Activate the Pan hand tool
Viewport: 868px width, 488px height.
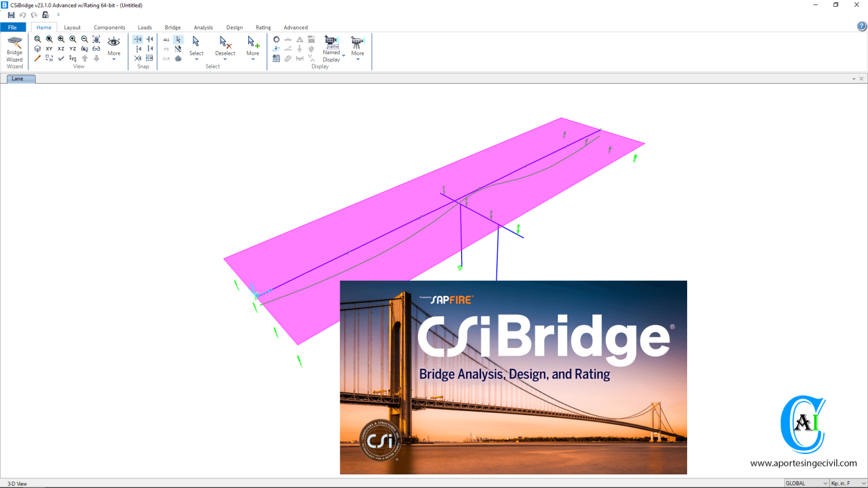[97, 39]
